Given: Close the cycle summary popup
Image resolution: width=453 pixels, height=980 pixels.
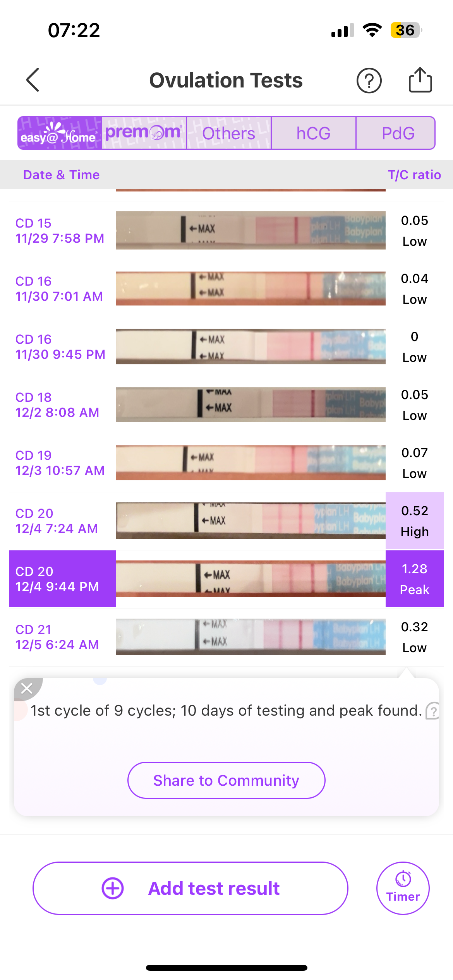Looking at the screenshot, I should (x=27, y=689).
